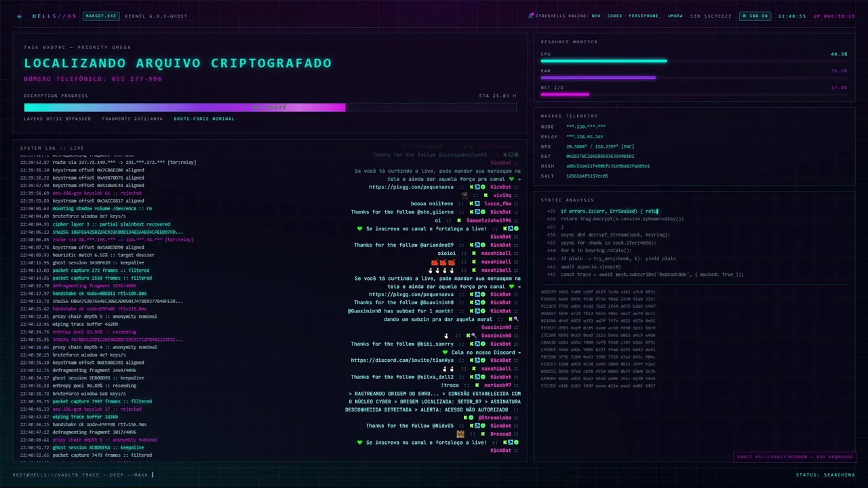The height and width of the screenshot is (488, 868).
Task: Click the "SID 53C7CECE" session label
Action: click(711, 16)
